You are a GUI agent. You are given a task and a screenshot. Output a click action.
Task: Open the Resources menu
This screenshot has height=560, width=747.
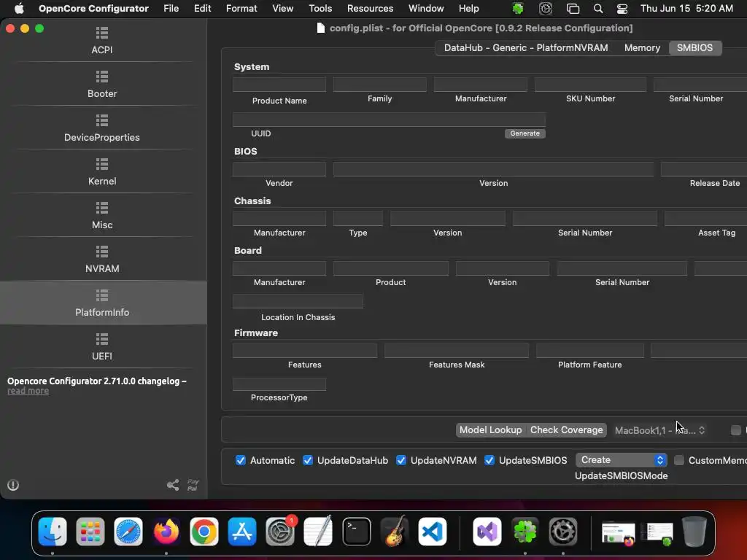click(x=370, y=9)
